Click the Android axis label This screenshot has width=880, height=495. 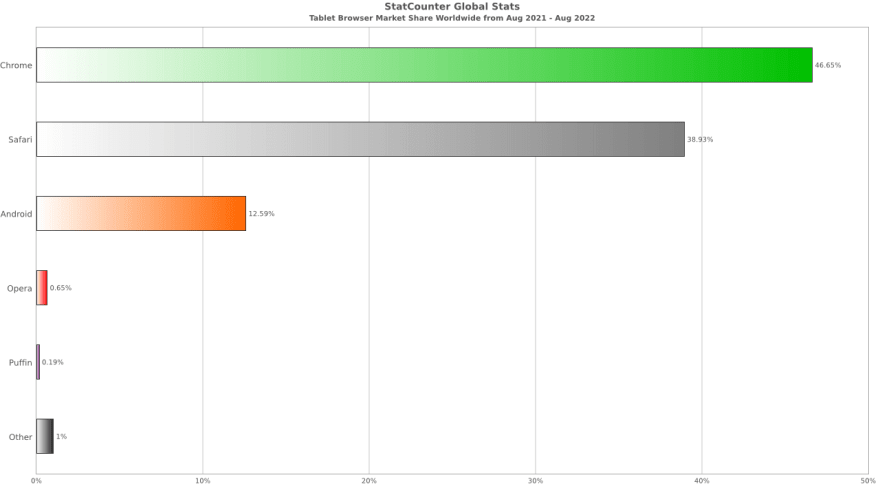(16, 214)
